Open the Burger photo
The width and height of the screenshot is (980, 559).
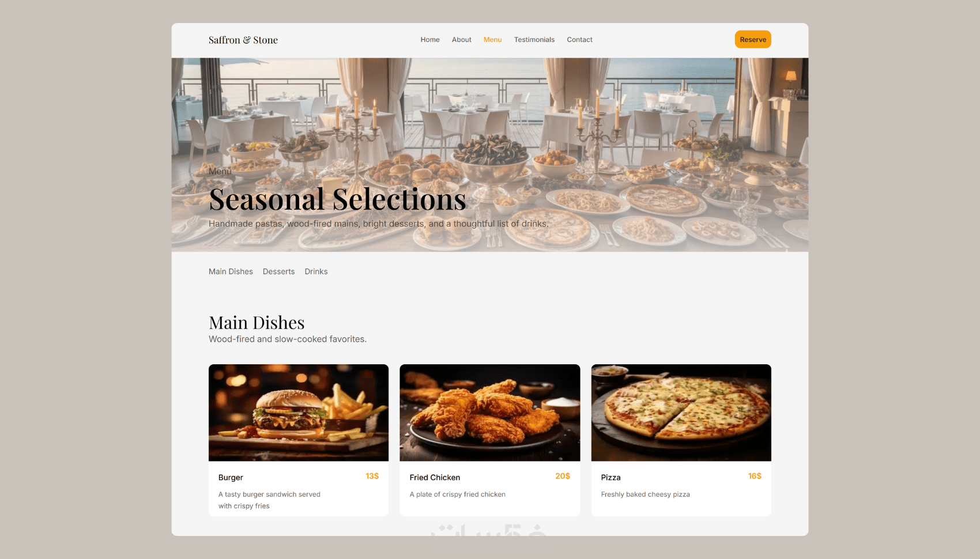299,413
